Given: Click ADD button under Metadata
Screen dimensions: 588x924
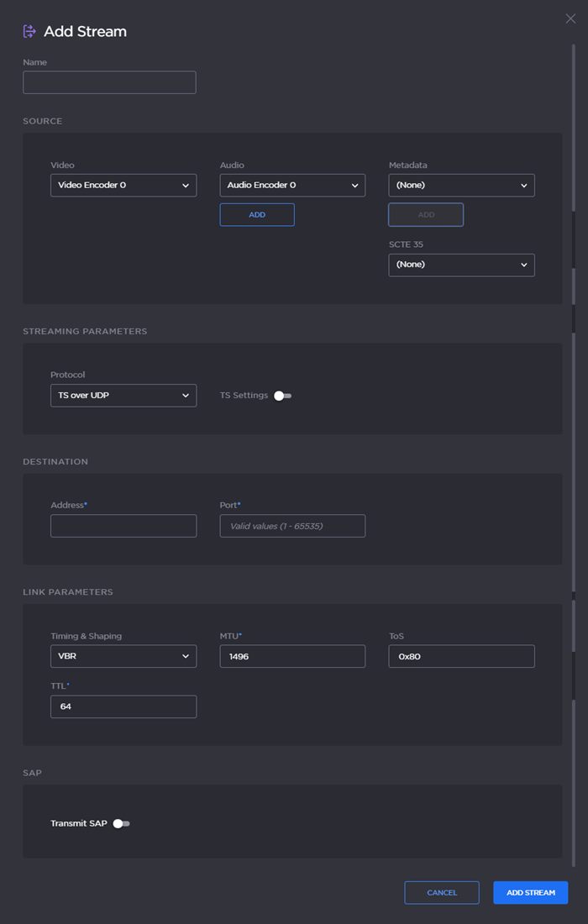Looking at the screenshot, I should click(x=426, y=215).
